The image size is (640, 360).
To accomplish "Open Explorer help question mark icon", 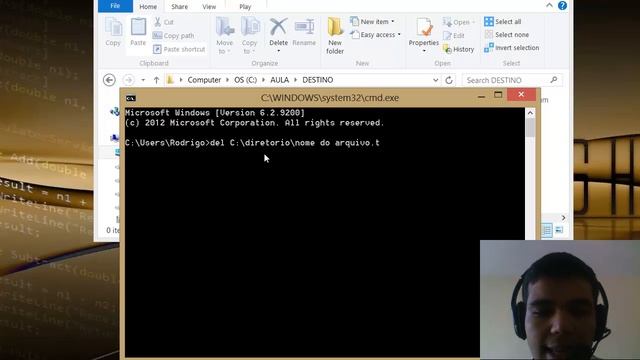I will coord(562,5).
